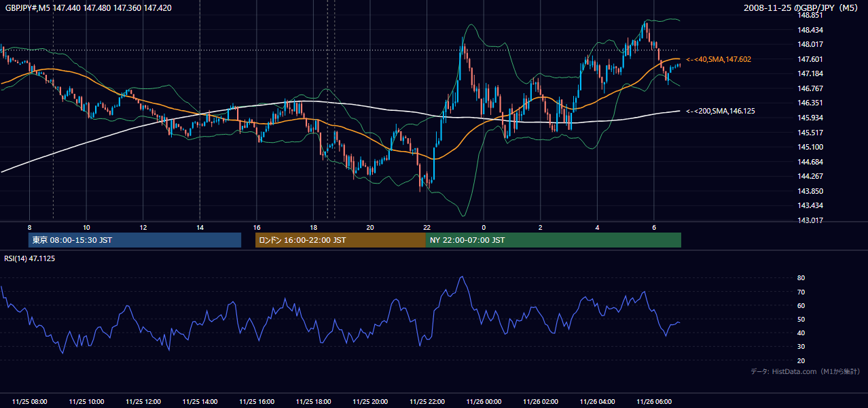The image size is (868, 408).
Task: Click hour label 18 under price chart
Action: pyautogui.click(x=313, y=227)
